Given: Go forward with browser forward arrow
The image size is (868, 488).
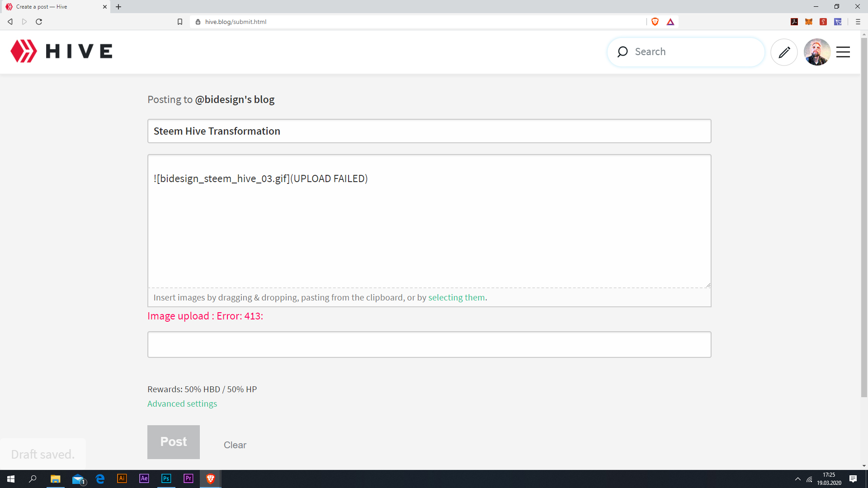Looking at the screenshot, I should [24, 22].
